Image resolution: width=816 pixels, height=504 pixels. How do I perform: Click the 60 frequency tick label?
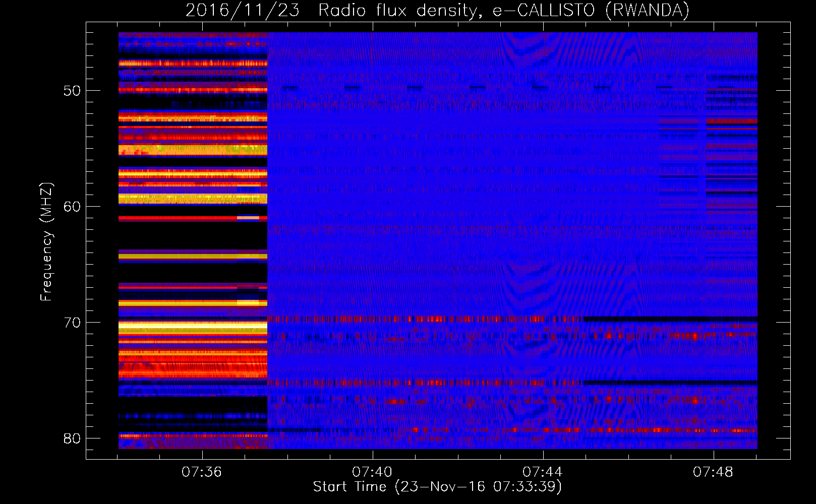(x=72, y=207)
